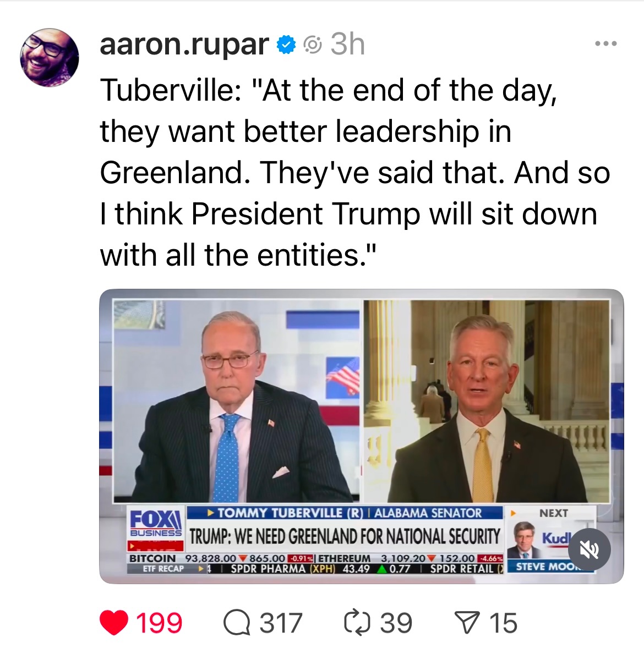
Task: View the 39 reposts count
Action: pos(396,623)
